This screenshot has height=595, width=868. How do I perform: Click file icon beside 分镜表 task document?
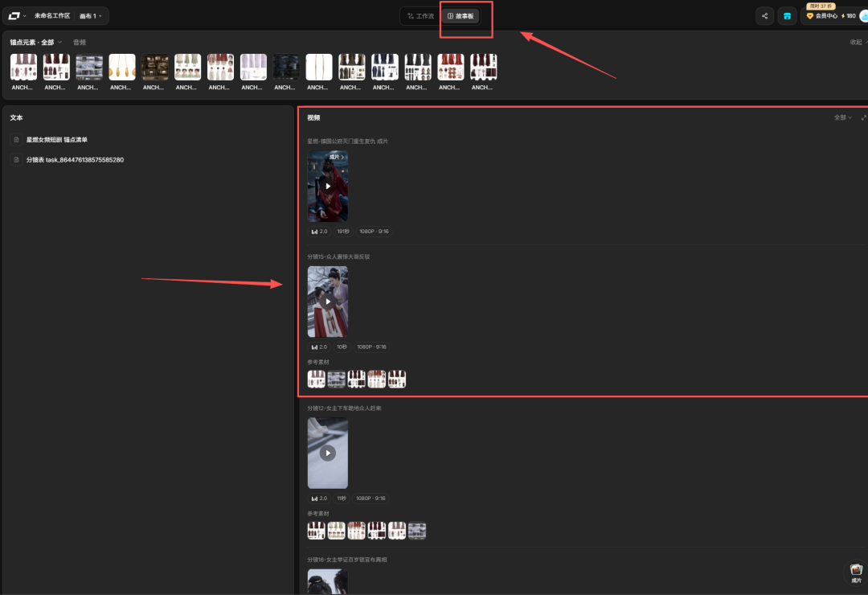point(16,159)
